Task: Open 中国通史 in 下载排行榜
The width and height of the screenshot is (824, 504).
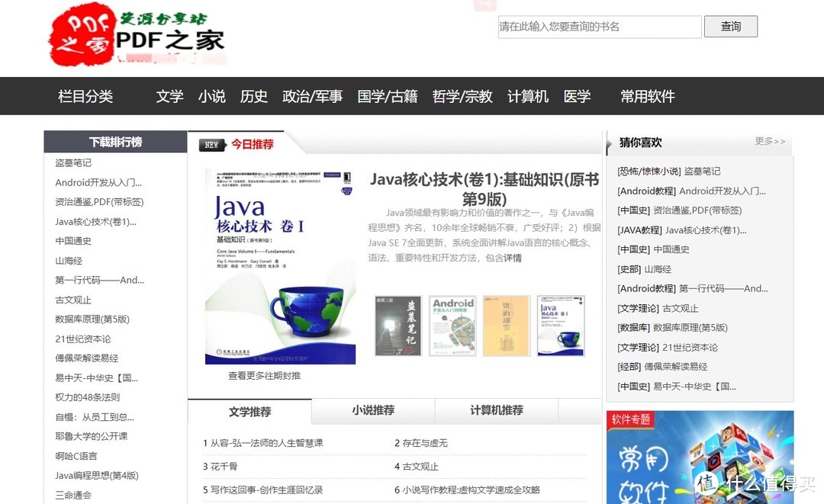Action: coord(73,241)
